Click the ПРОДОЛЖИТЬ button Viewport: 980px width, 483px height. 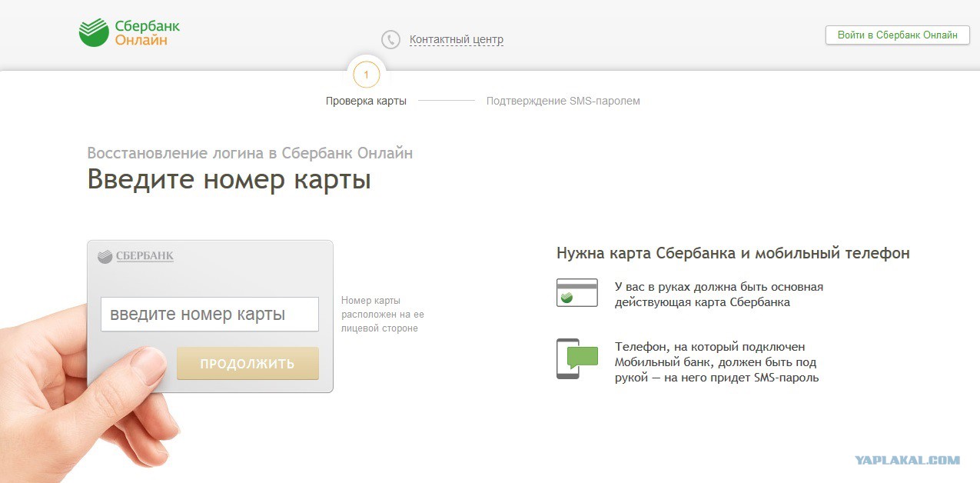point(247,364)
